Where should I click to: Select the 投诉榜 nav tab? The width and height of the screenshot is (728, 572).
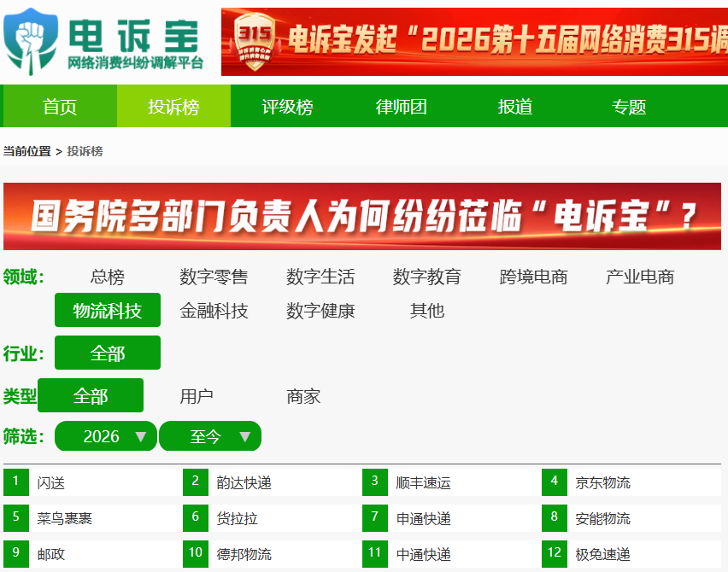tap(173, 106)
